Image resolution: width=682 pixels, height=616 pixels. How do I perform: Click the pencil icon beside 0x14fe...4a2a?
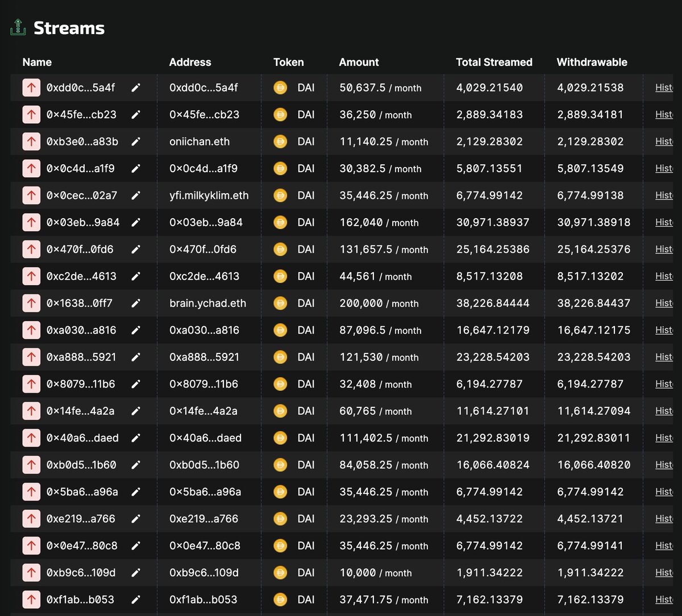pyautogui.click(x=135, y=411)
